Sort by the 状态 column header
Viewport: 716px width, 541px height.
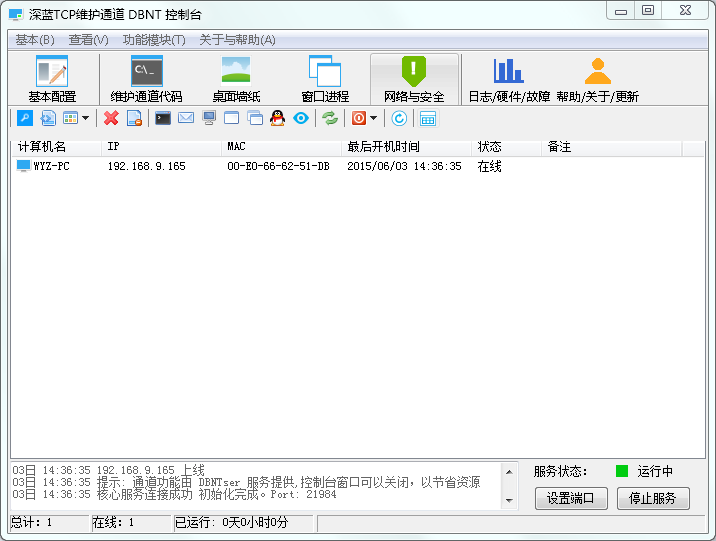tap(506, 147)
